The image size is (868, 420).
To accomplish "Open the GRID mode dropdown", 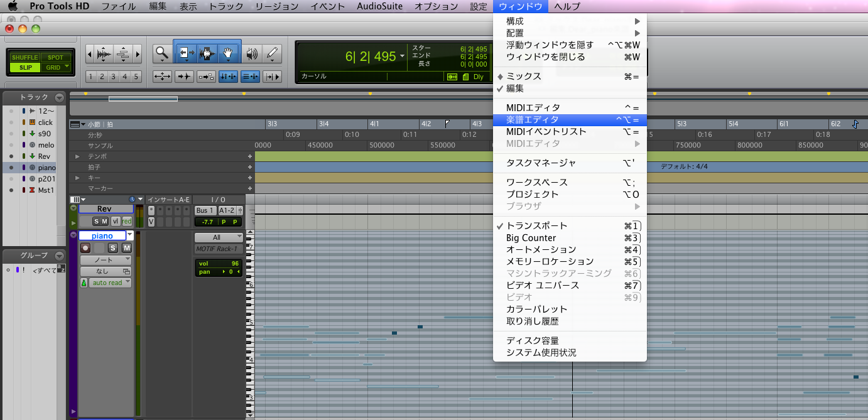I will 67,67.
